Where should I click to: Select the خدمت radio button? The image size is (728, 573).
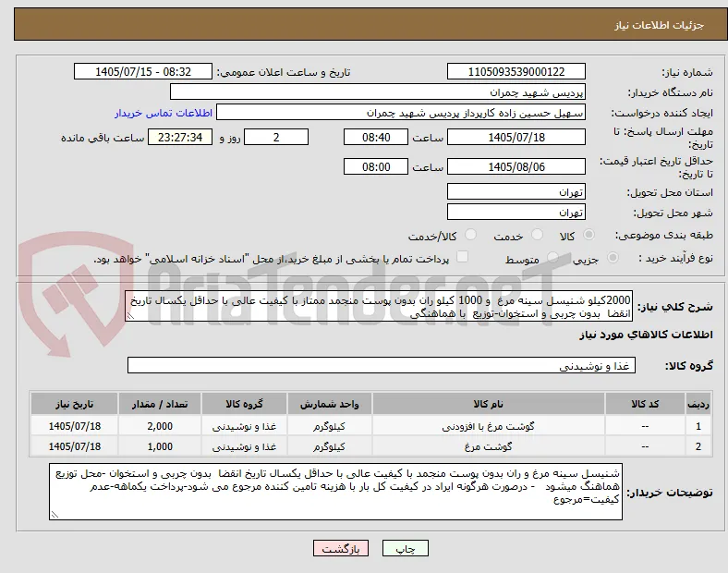(x=537, y=235)
